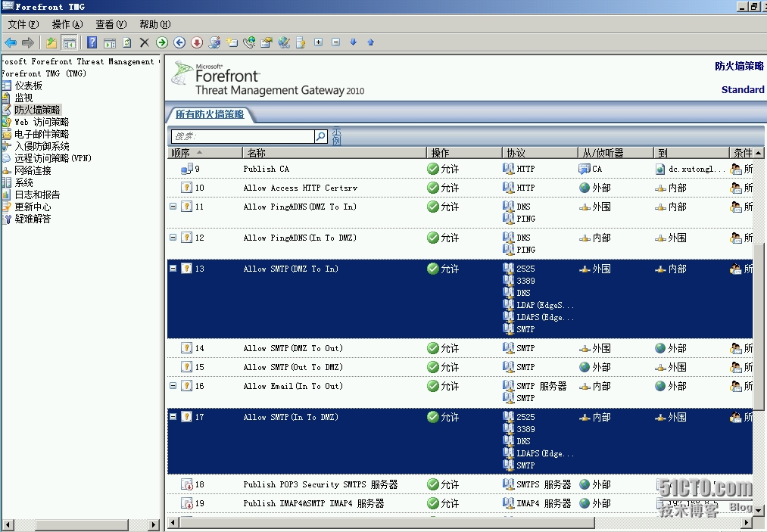Click the green allow icon for Publish CA
Image resolution: width=767 pixels, height=532 pixels.
click(x=432, y=169)
